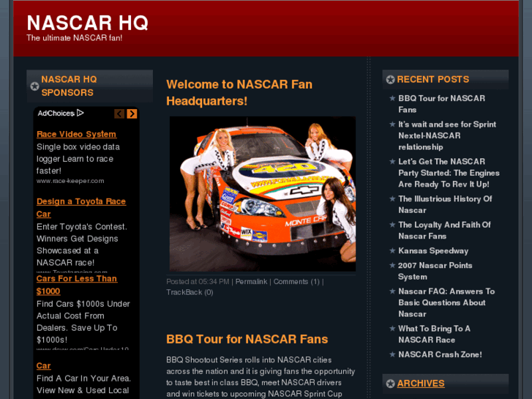Screen dimensions: 532x399
Task: Open the Archives heading link
Action: click(x=420, y=384)
